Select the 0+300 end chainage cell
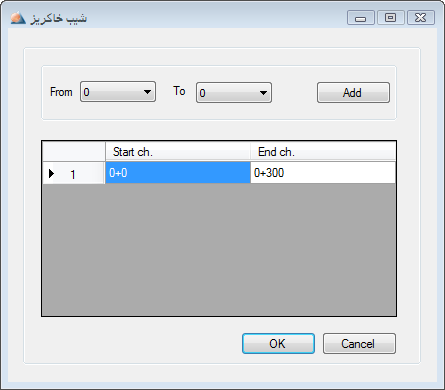The height and width of the screenshot is (390, 445). tap(323, 173)
